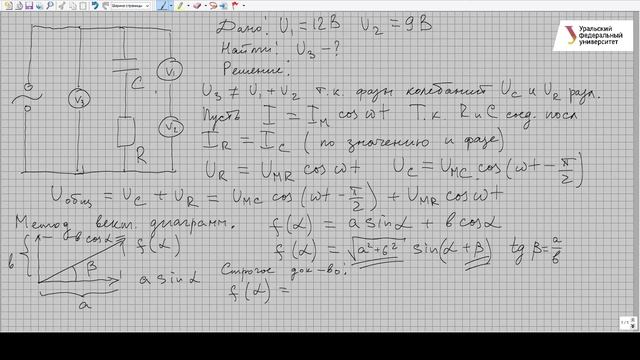Select the Pen drawing tool
The image size is (640, 360).
tap(164, 6)
